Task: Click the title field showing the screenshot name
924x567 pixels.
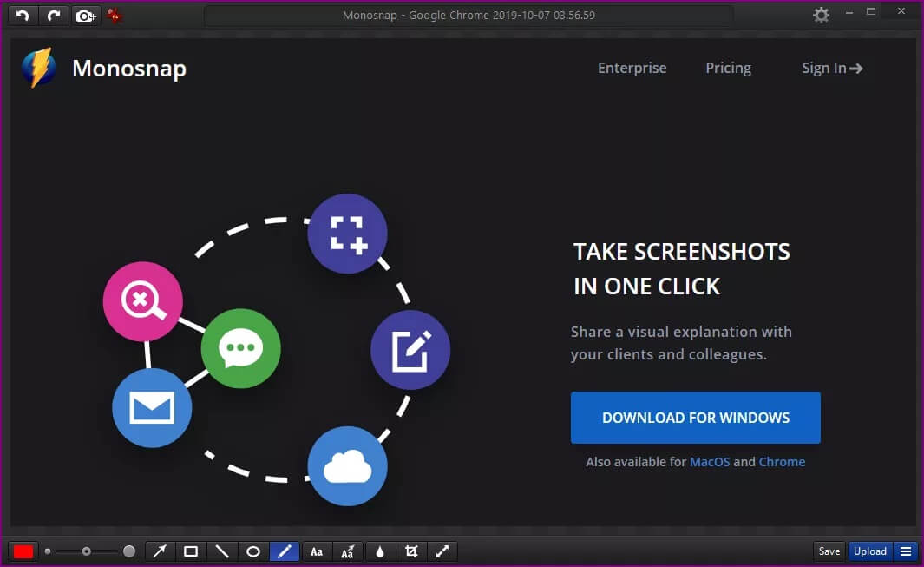Action: tap(469, 15)
